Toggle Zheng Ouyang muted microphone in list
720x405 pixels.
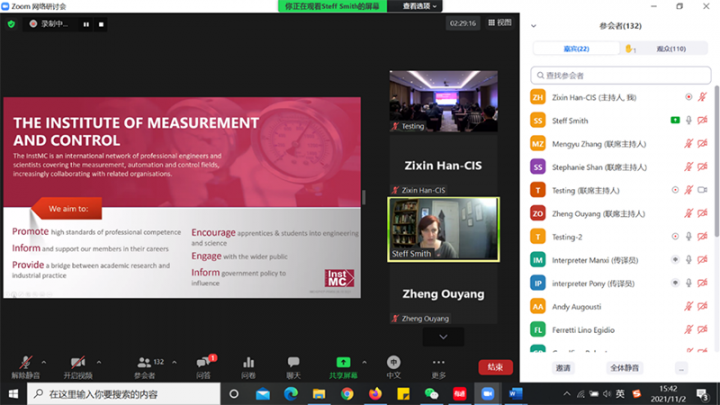pyautogui.click(x=688, y=213)
